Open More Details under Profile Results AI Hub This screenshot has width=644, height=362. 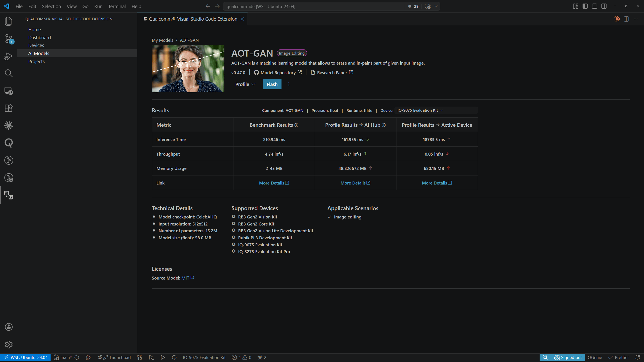355,183
